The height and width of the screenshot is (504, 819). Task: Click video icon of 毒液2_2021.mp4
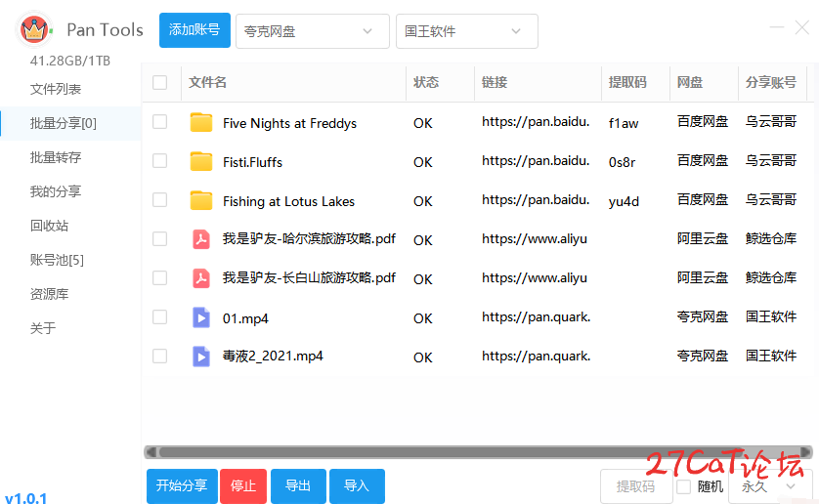click(201, 357)
